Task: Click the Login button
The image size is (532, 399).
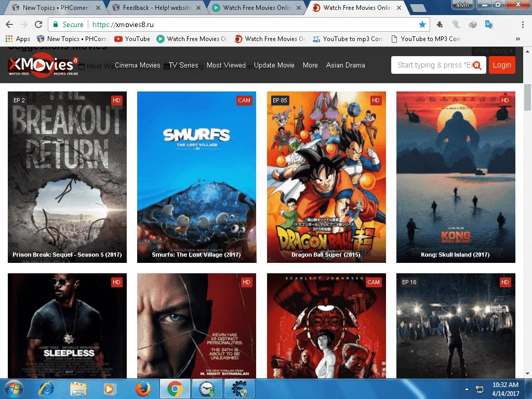Action: (x=502, y=65)
